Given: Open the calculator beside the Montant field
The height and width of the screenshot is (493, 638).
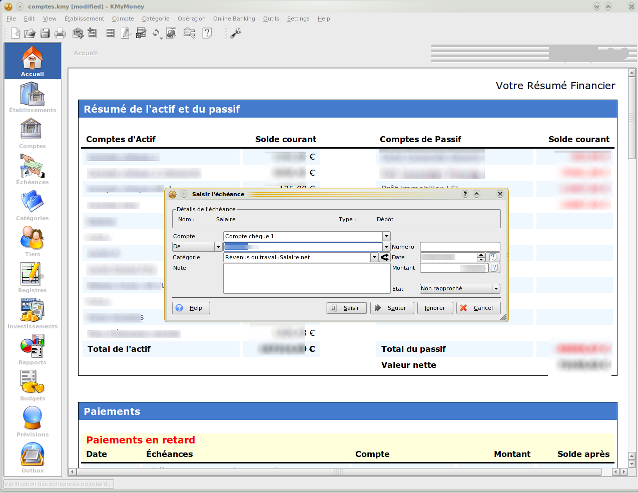Looking at the screenshot, I should pos(494,268).
